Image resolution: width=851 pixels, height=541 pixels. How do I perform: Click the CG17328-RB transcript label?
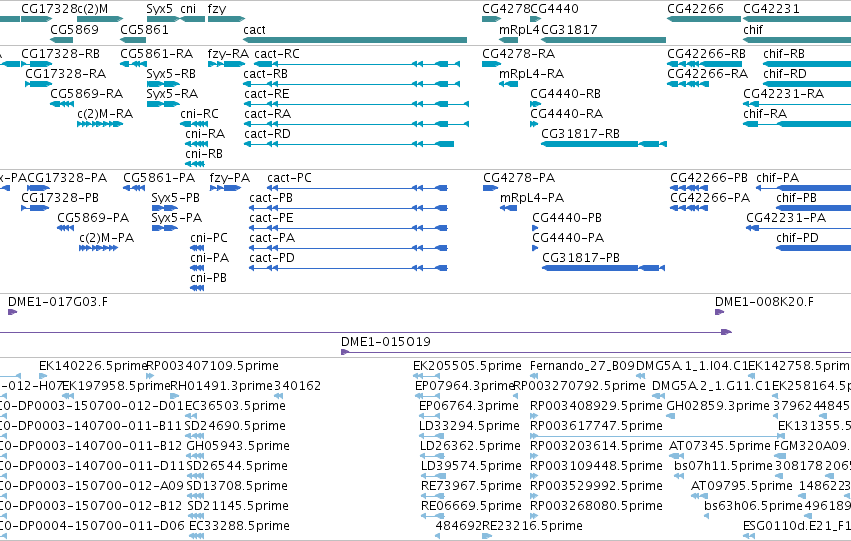click(60, 54)
